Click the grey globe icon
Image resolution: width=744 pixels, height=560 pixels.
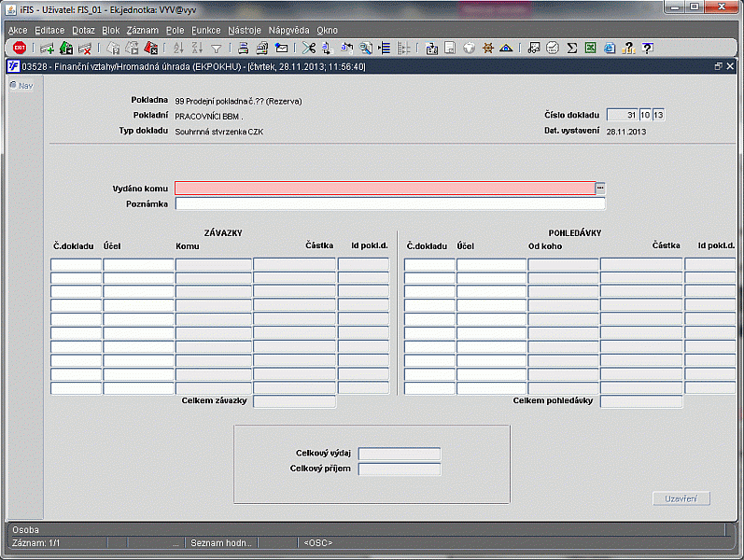click(x=469, y=48)
